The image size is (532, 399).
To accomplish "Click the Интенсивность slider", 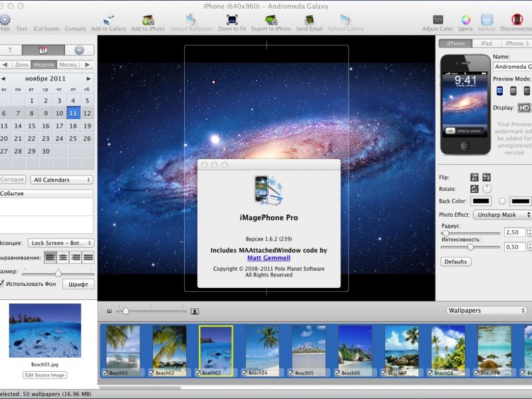I will (470, 247).
